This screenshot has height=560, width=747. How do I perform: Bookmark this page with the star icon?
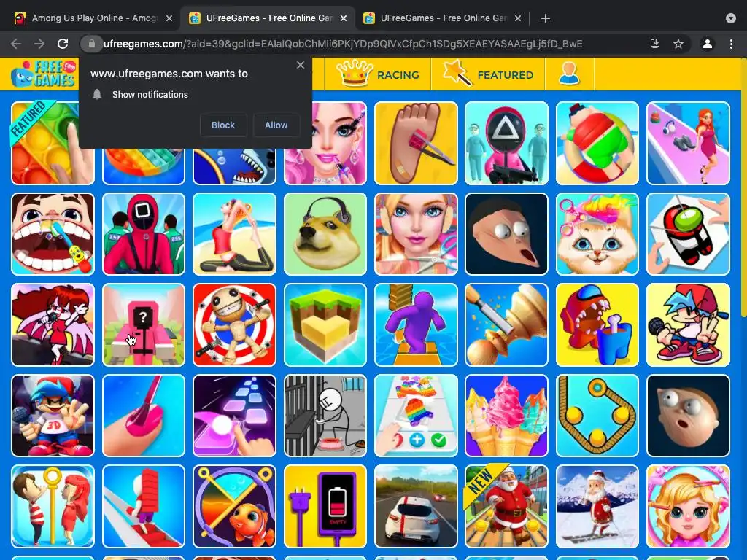coord(678,44)
